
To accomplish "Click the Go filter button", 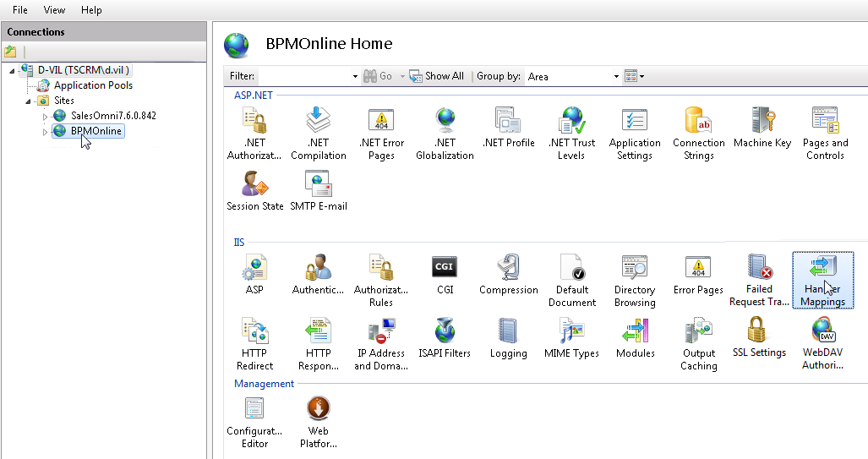I will (x=378, y=76).
